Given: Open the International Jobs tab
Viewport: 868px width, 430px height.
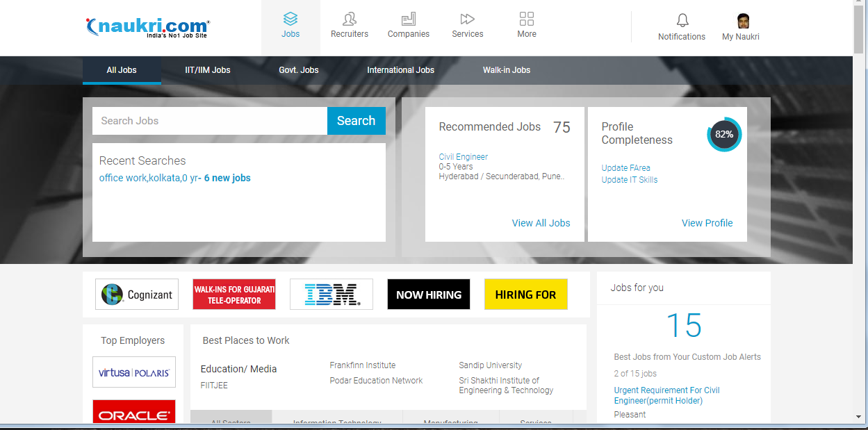Looking at the screenshot, I should [400, 70].
